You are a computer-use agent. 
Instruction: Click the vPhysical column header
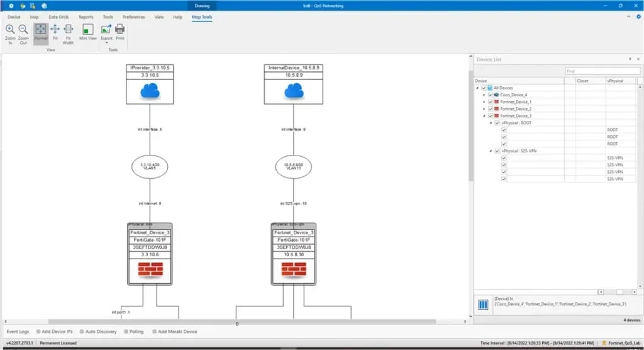pyautogui.click(x=621, y=81)
